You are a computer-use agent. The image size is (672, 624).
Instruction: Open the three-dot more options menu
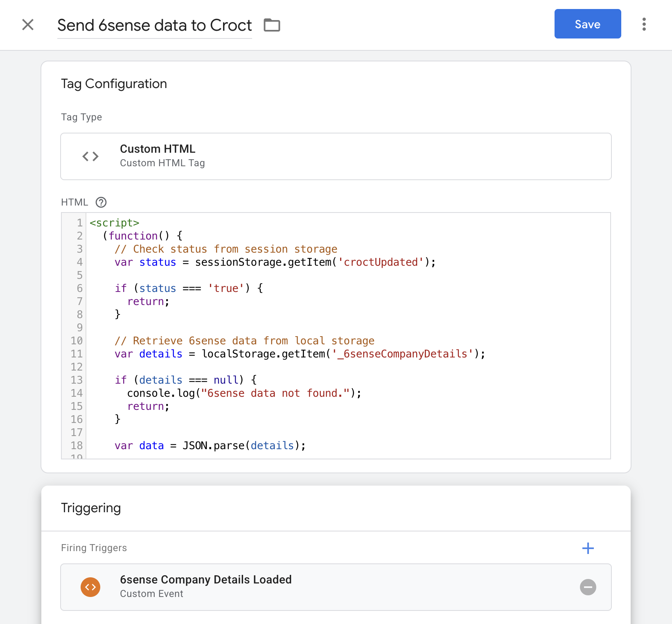click(644, 24)
